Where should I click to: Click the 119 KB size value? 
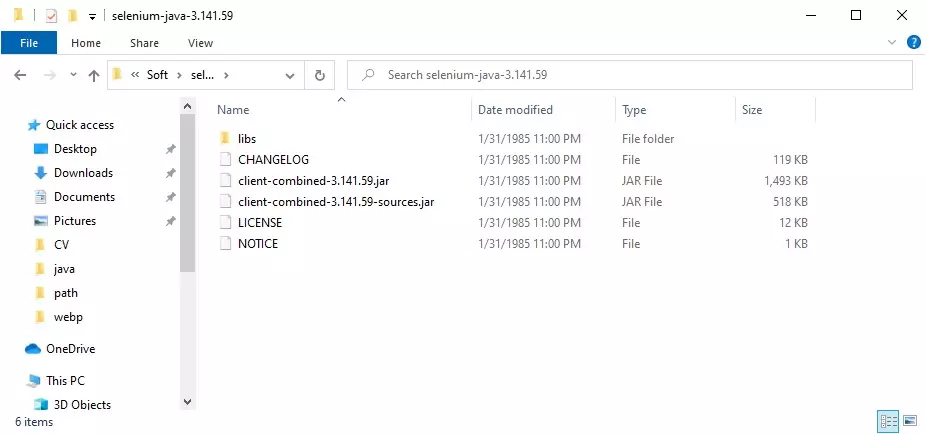point(790,159)
